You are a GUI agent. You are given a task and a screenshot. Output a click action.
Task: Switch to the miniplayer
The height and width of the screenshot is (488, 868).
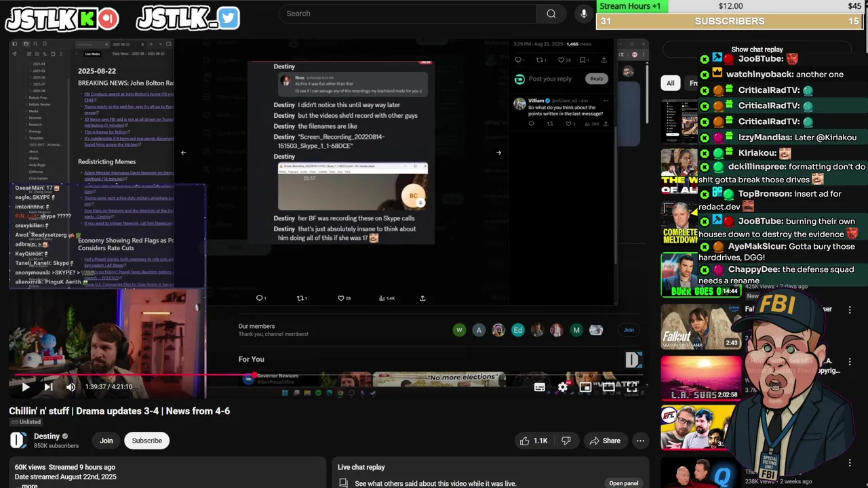tap(585, 387)
